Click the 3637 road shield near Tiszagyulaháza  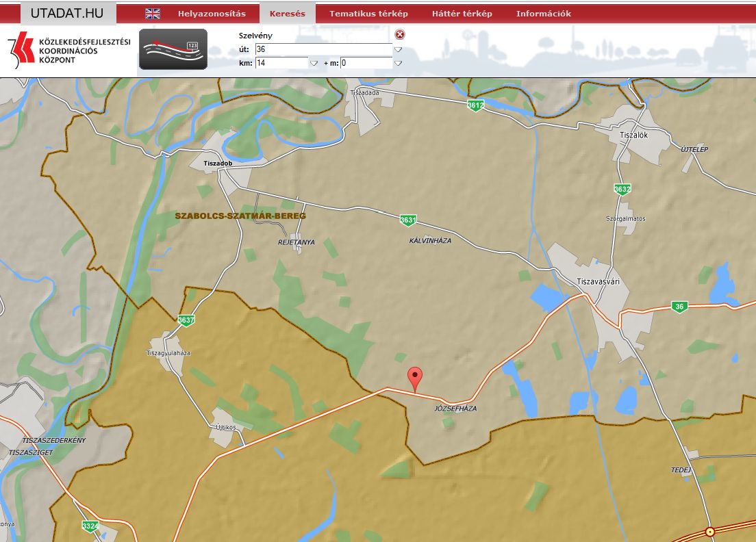pos(186,320)
